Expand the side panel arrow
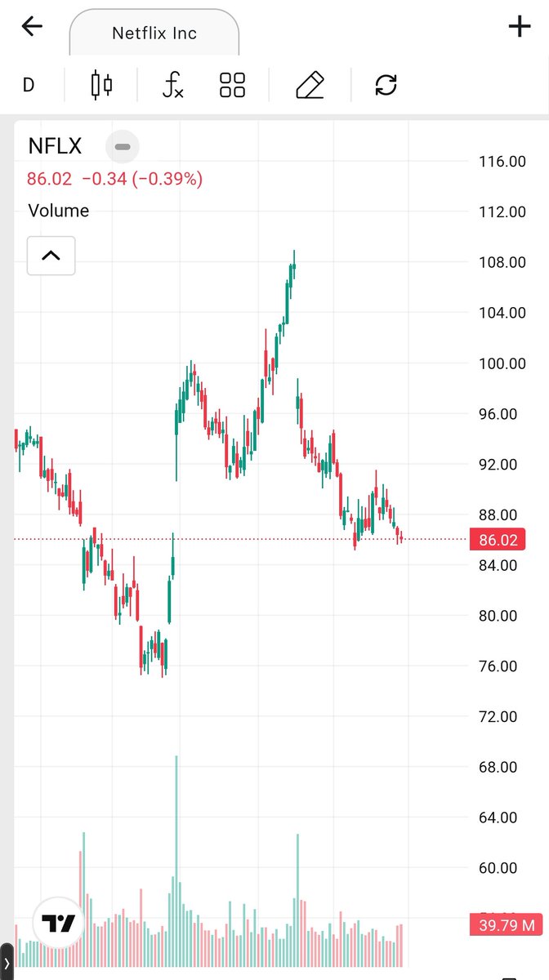 tap(7, 964)
